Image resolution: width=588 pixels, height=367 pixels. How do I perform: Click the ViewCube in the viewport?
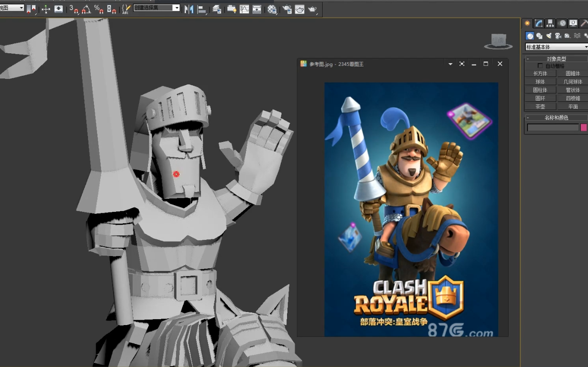pos(498,41)
